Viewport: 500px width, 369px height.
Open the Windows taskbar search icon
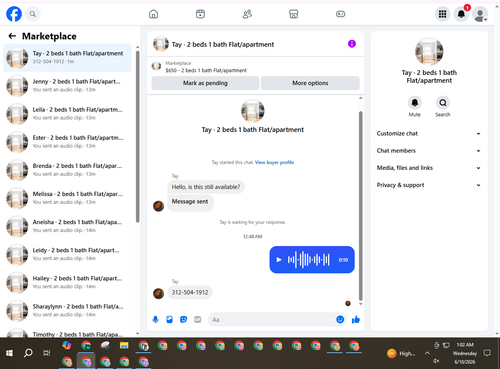coord(28,353)
